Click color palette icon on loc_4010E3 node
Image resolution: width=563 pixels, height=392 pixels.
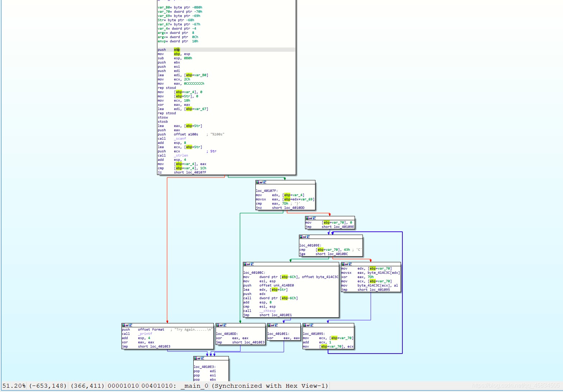195,358
